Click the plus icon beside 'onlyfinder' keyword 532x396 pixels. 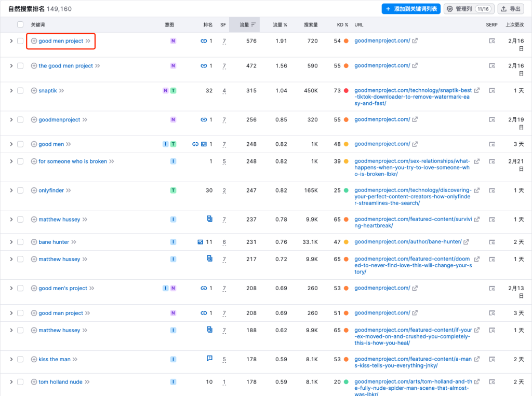coord(34,190)
